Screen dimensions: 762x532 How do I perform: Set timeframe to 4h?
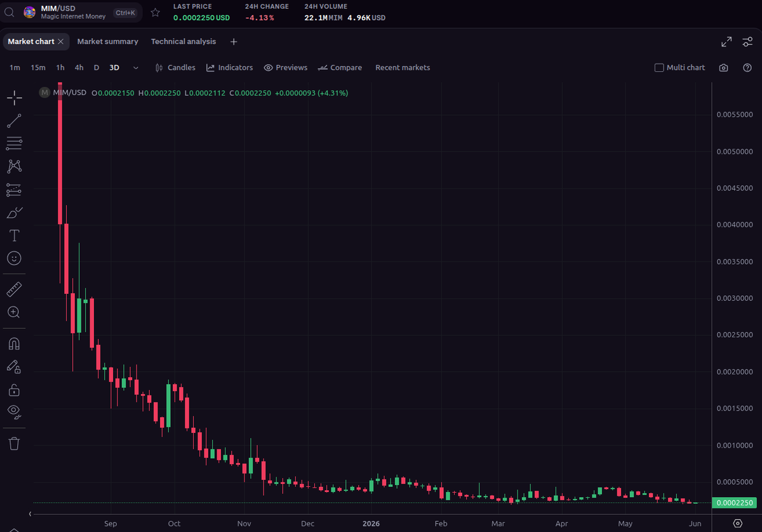[79, 67]
